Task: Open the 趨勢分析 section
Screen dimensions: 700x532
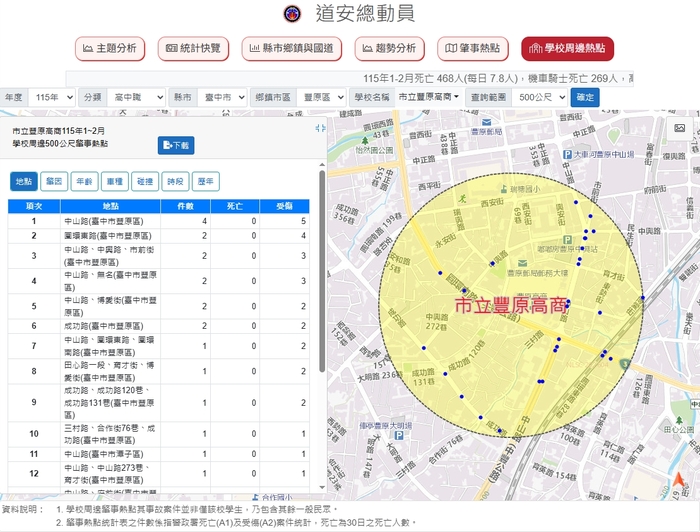Action: [x=389, y=48]
